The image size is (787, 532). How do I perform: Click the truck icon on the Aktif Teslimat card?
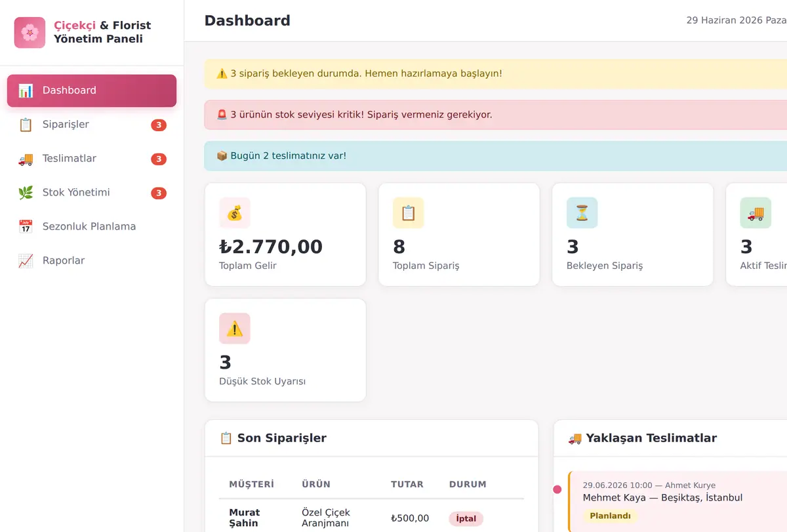pyautogui.click(x=756, y=213)
